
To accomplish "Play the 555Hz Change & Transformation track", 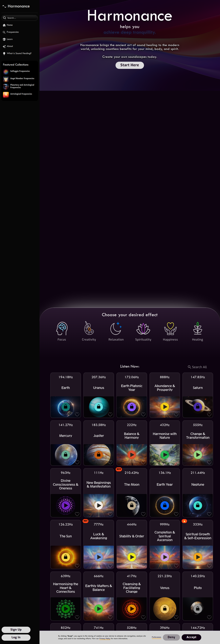I will coord(198,455).
